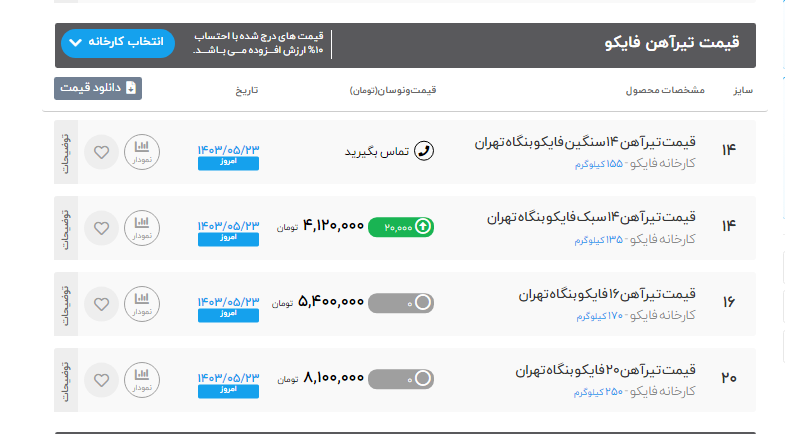Screen dimensions: 785x434
Task: Add size 16 beam to favorites
Action: [101, 303]
